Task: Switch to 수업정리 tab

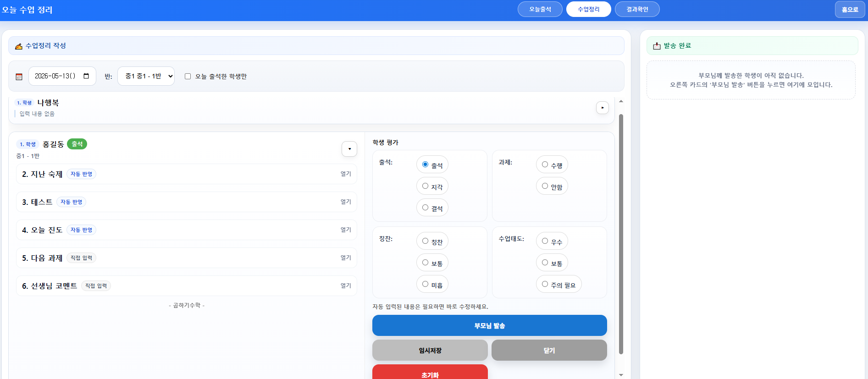Action: pos(589,9)
